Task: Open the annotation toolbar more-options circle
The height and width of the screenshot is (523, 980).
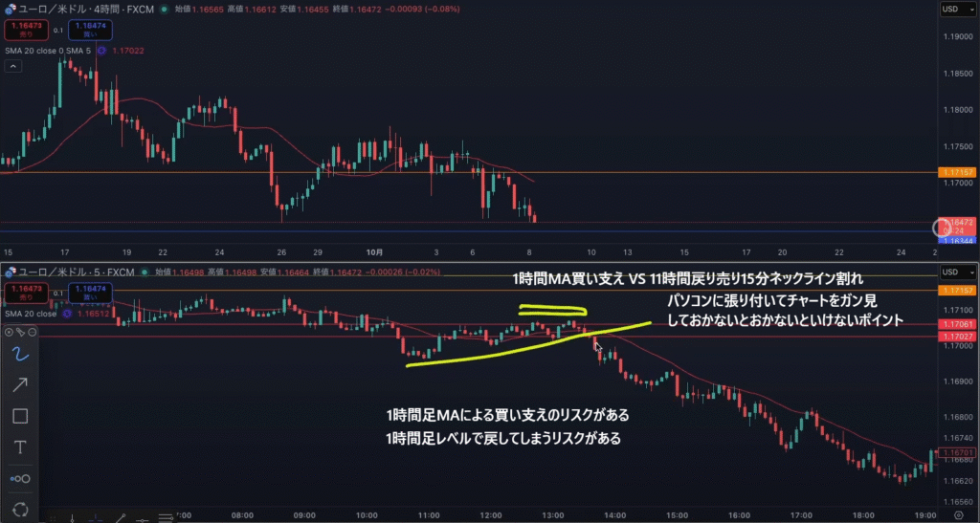Action: [x=32, y=332]
